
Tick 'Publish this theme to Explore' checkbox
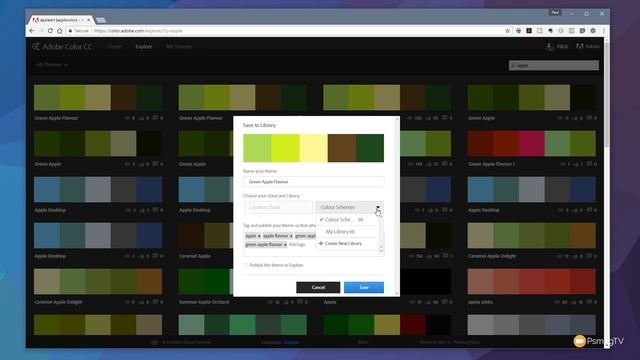[x=246, y=265]
